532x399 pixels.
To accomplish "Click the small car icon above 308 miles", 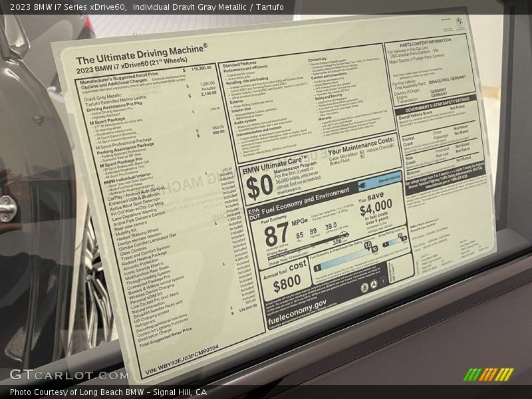I will (344, 235).
